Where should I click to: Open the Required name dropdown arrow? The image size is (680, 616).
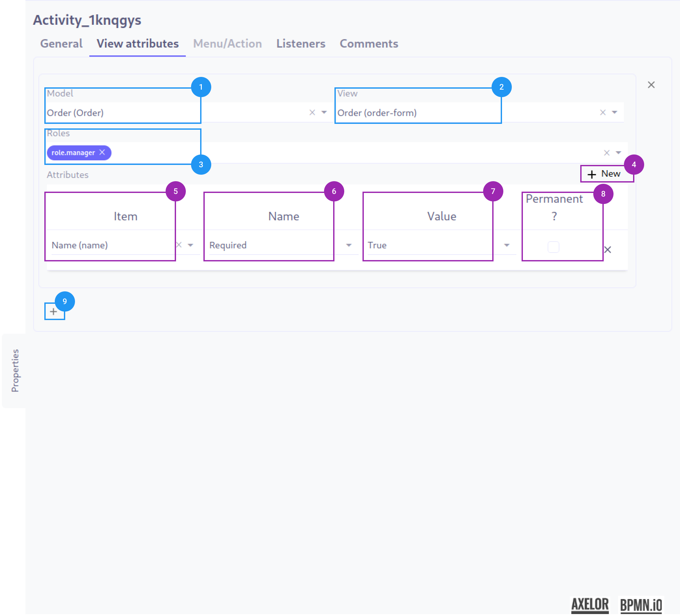pos(349,245)
